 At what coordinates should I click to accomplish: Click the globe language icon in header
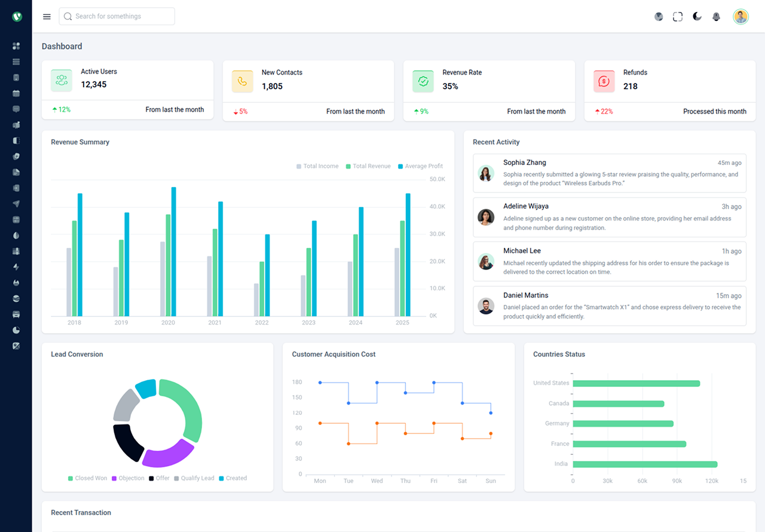659,17
